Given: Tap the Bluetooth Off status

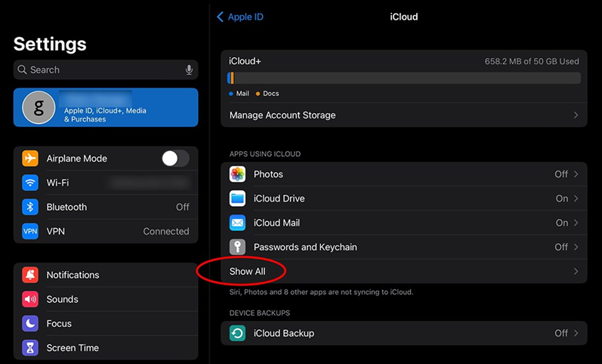Looking at the screenshot, I should pos(182,207).
